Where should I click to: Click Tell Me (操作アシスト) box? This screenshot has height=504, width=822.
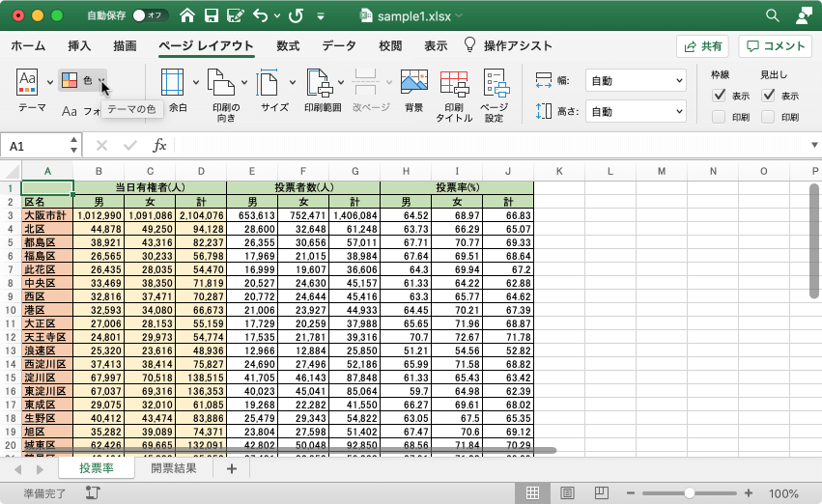[508, 45]
